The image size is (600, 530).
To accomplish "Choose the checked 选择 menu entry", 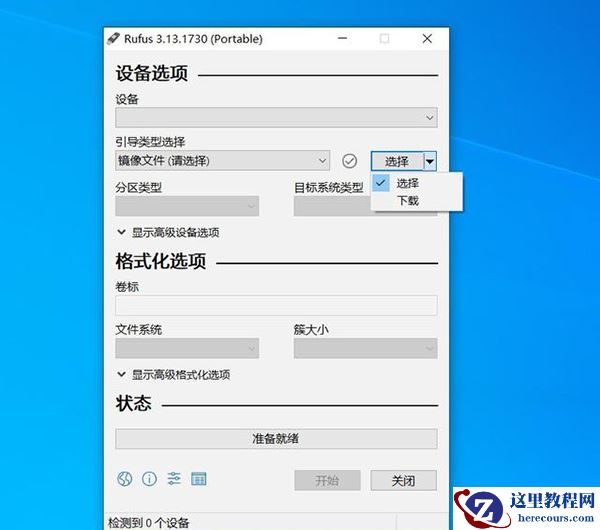I will (x=416, y=183).
